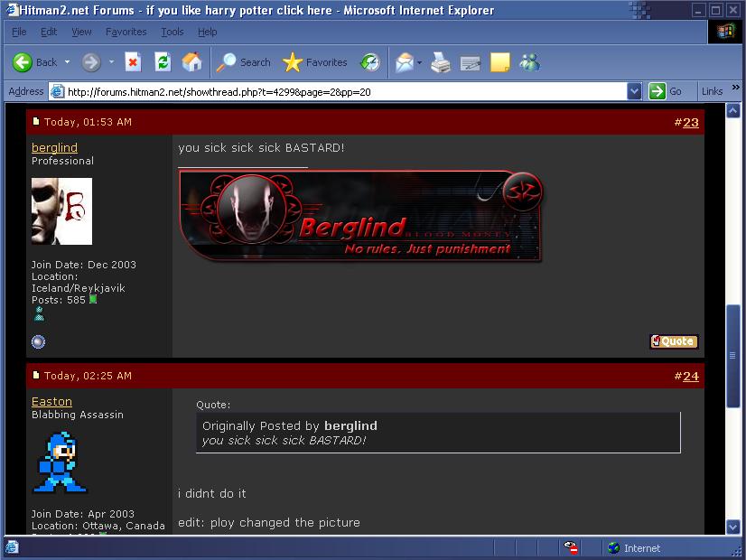Click berglind's green reputation square
746x560 pixels.
tap(93, 299)
